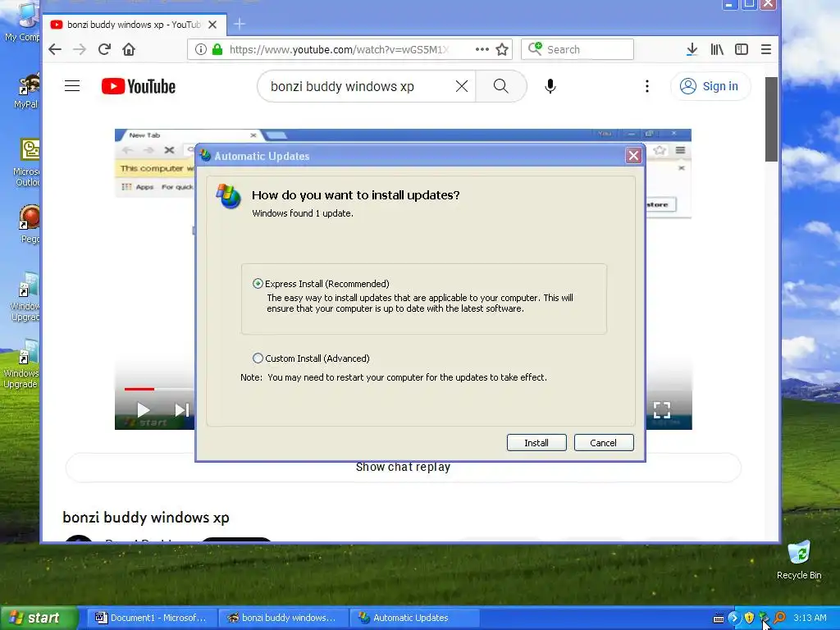
Task: Switch to Automatic Updates taskbar item
Action: (x=414, y=618)
